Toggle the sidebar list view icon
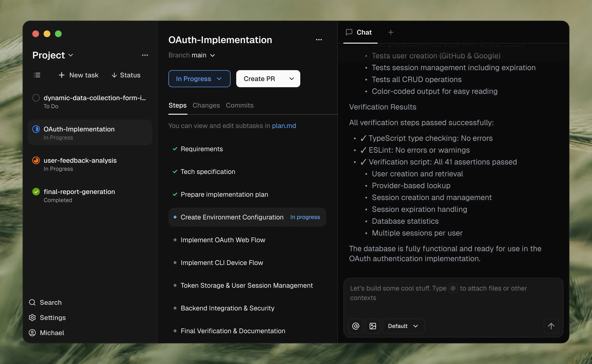 coord(37,75)
